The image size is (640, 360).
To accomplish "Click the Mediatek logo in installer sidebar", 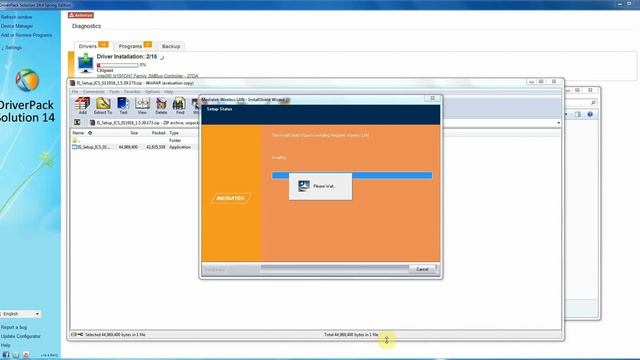I will pyautogui.click(x=231, y=198).
